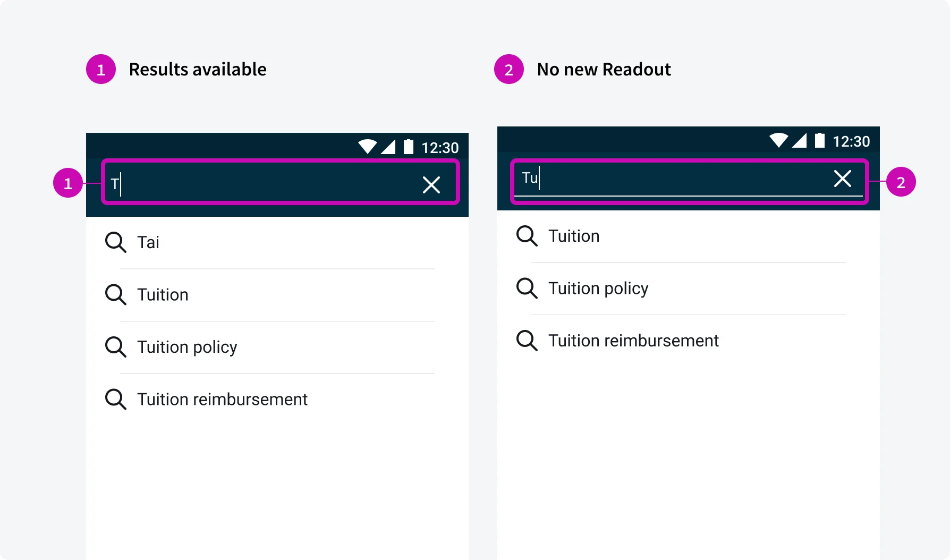The image size is (950, 560).
Task: Click the Wi-Fi icon in left status bar
Action: (x=367, y=146)
